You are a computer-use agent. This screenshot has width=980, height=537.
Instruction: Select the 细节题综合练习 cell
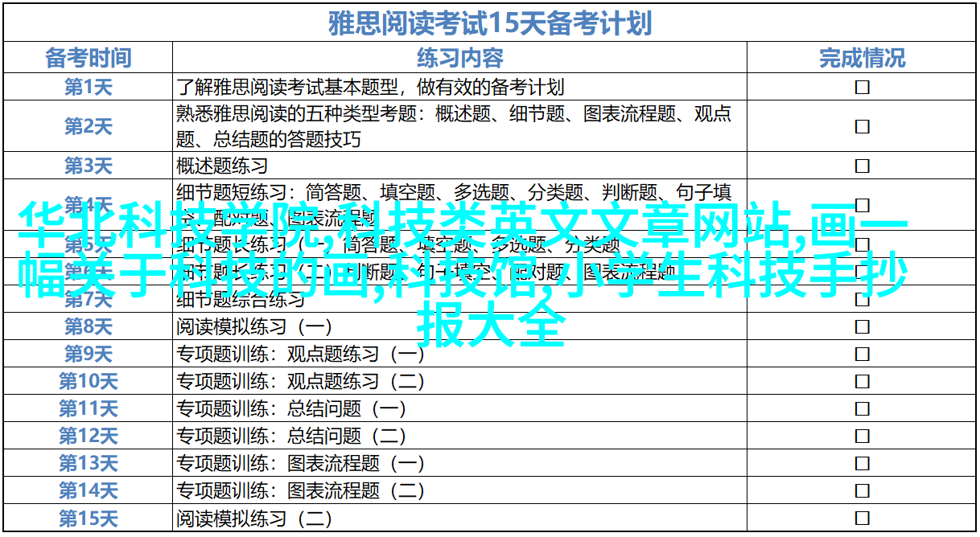click(459, 300)
